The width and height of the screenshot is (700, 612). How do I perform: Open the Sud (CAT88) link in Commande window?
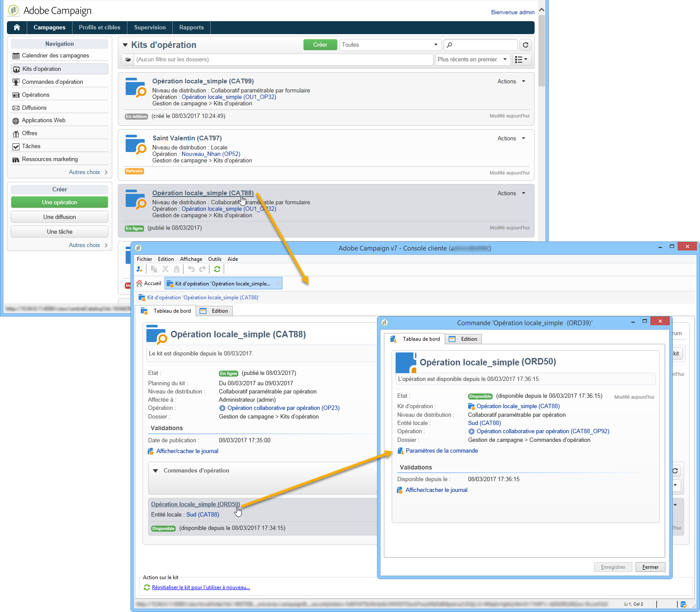click(x=485, y=423)
